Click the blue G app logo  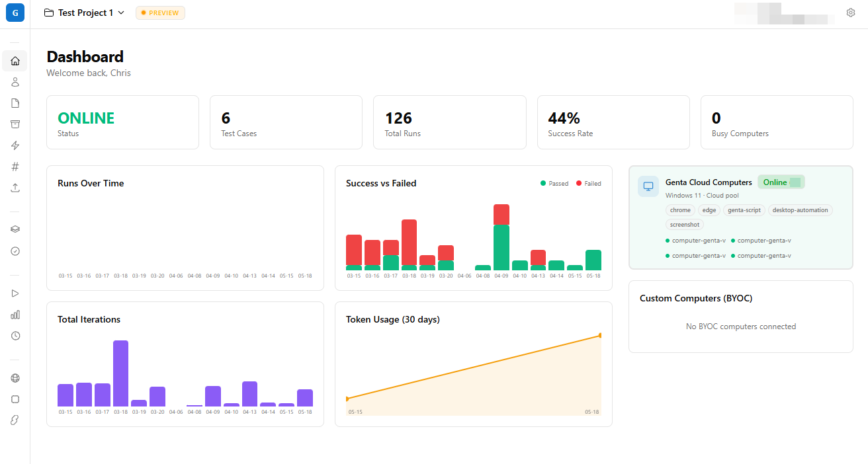15,13
